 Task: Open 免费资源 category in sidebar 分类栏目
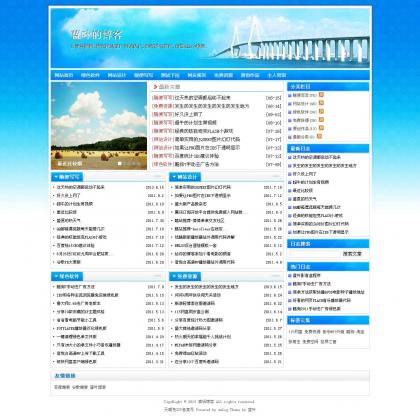[x=300, y=120]
